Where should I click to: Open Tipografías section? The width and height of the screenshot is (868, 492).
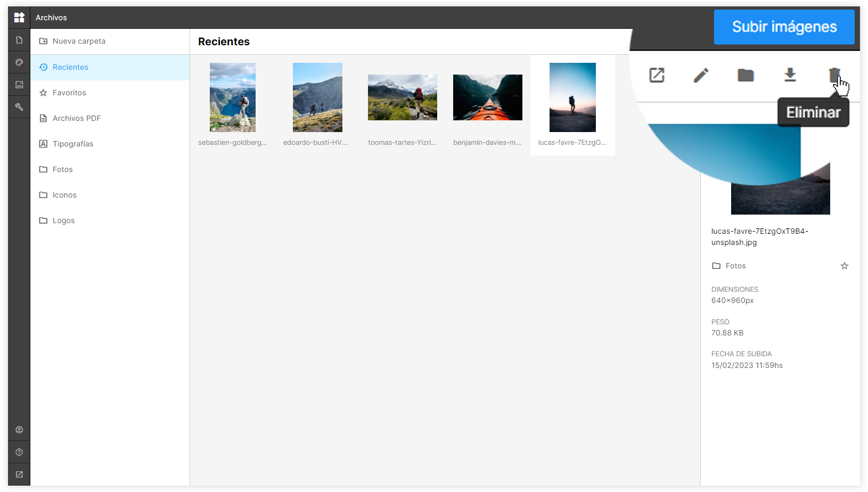pyautogui.click(x=110, y=144)
